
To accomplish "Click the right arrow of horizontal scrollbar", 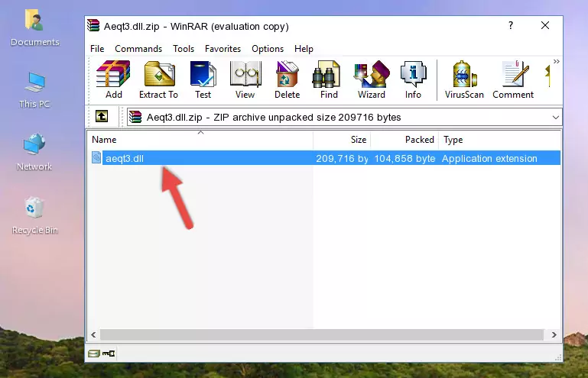I will tap(554, 334).
